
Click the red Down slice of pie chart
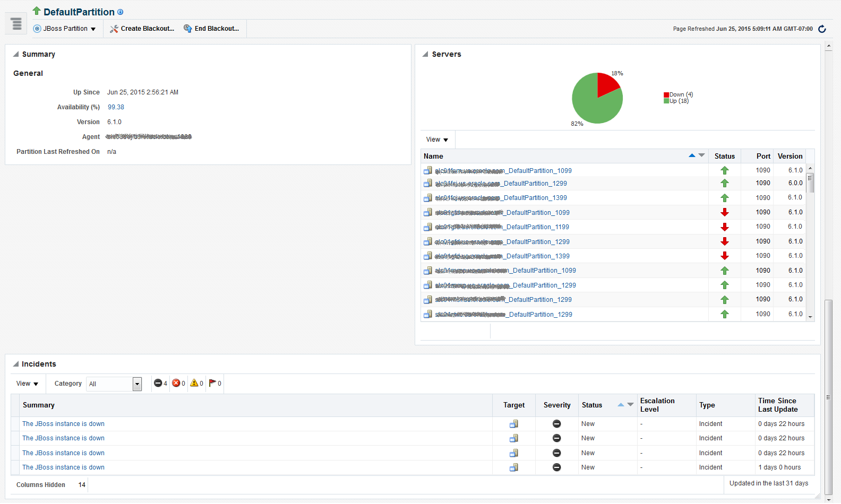point(607,85)
